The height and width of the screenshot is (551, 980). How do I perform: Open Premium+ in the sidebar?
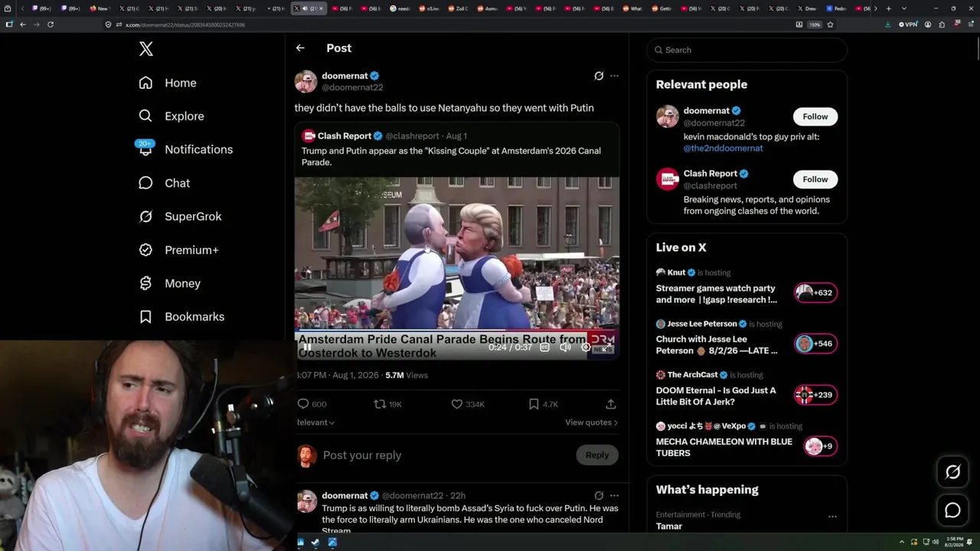tap(178, 249)
